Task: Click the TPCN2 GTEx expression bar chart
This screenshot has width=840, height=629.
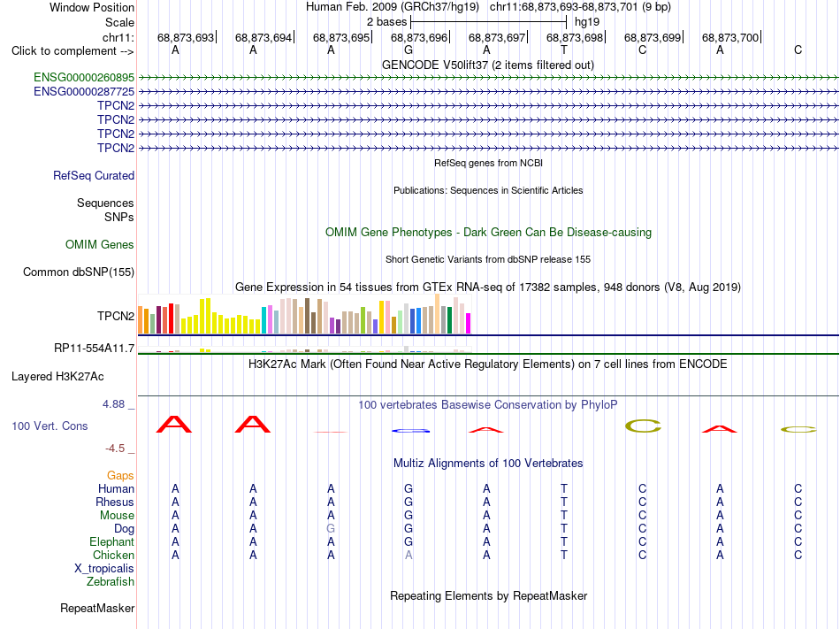Action: coord(304,314)
